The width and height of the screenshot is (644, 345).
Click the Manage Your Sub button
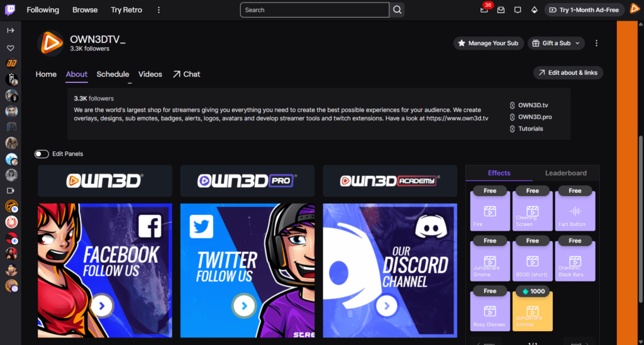[488, 43]
